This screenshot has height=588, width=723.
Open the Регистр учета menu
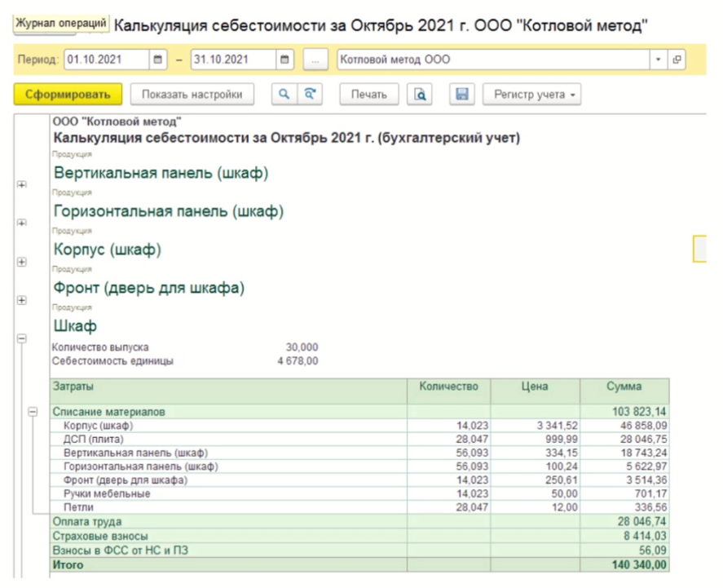point(535,95)
